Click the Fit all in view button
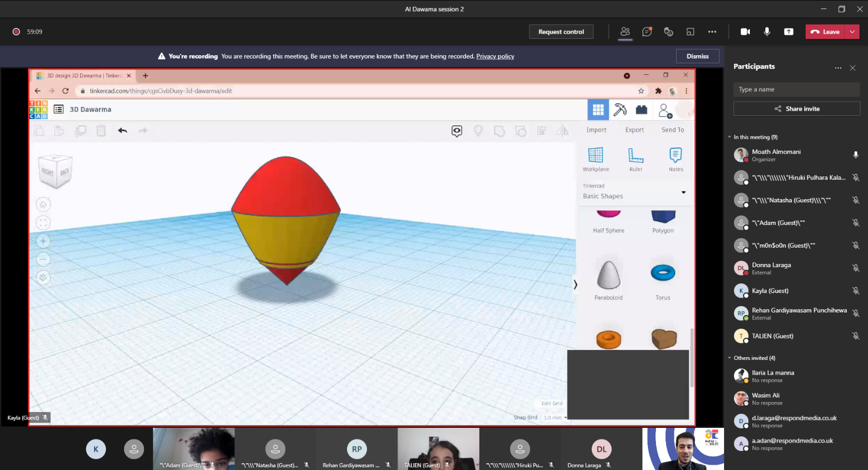The height and width of the screenshot is (470, 868). 43,223
